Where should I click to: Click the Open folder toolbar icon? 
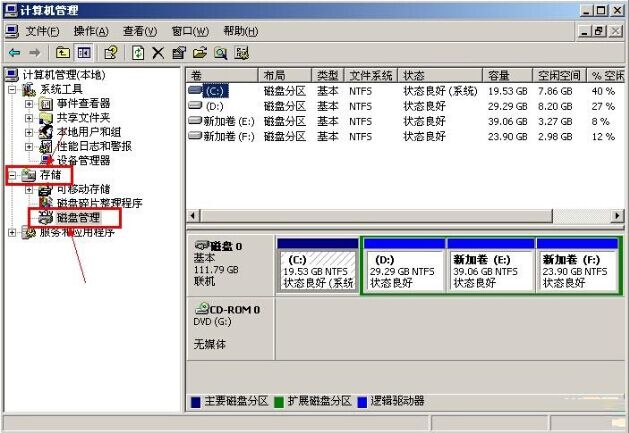click(x=200, y=53)
